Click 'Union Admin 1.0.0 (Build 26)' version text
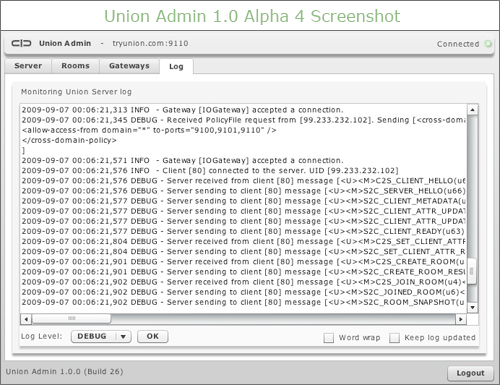 64,371
